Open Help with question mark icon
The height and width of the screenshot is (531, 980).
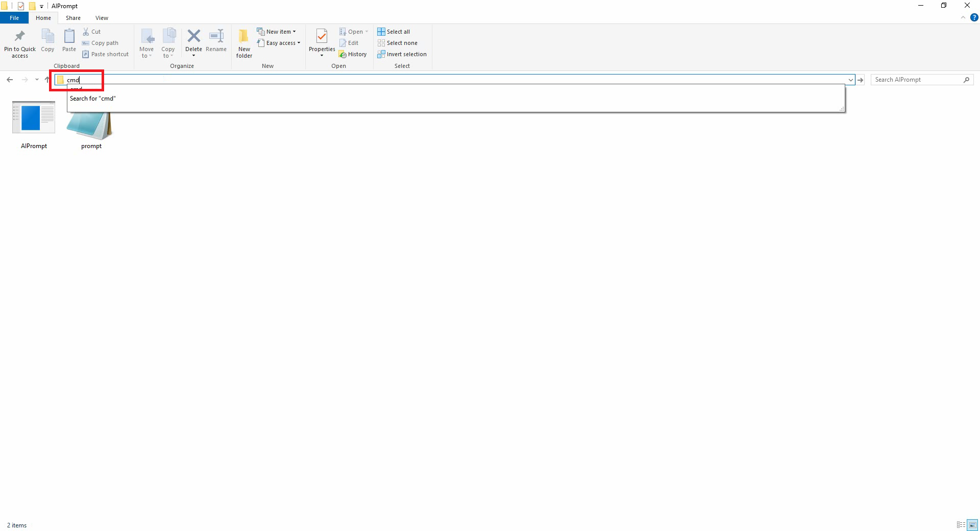[x=974, y=17]
